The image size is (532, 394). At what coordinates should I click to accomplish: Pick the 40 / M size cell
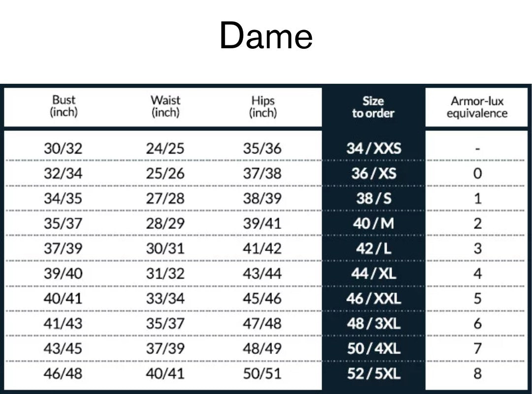tap(373, 224)
